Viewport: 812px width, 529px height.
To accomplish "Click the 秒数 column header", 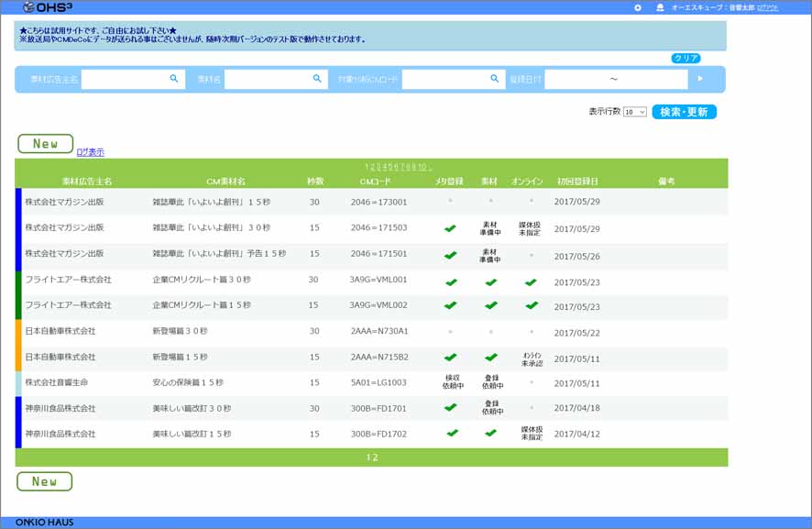I will (x=315, y=182).
